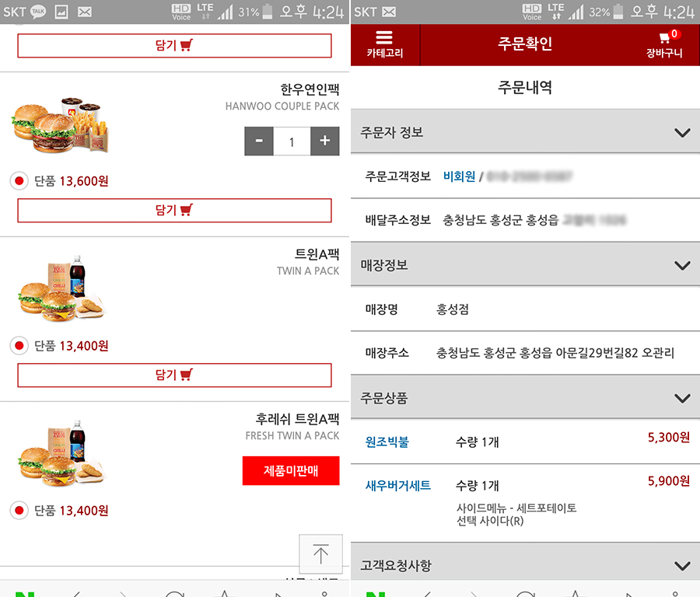Open the 카테고리 hamburger menu
The image size is (700, 597).
click(x=385, y=45)
